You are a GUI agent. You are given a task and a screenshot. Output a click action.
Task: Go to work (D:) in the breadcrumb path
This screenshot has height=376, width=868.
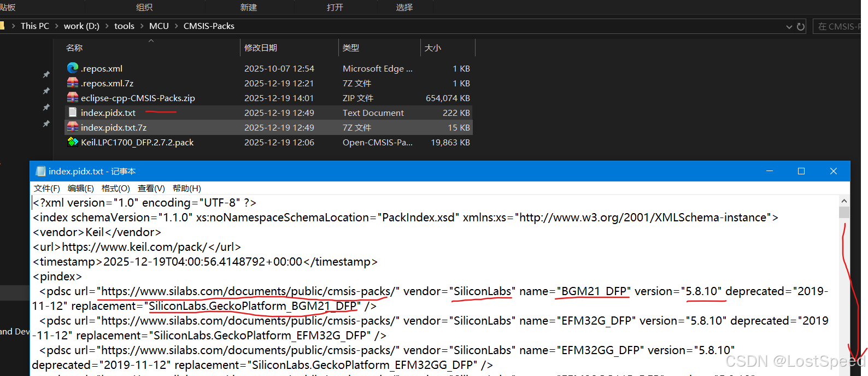(x=81, y=26)
